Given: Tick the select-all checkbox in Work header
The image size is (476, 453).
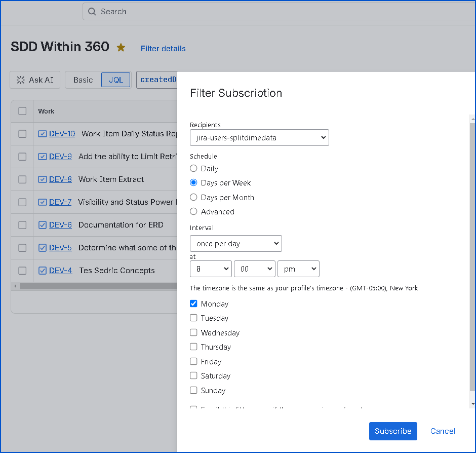Looking at the screenshot, I should tap(22, 111).
